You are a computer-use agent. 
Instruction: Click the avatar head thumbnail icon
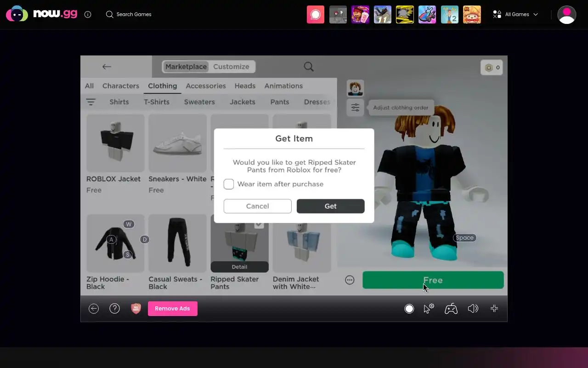pyautogui.click(x=355, y=88)
